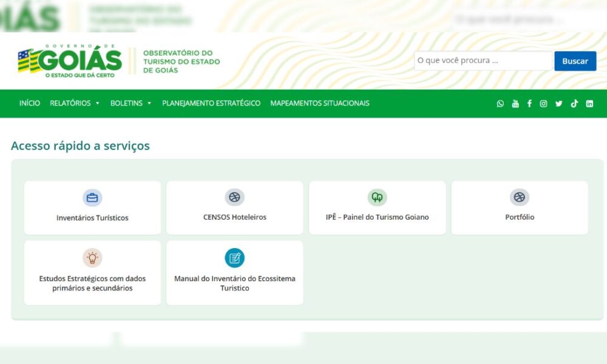Image resolution: width=607 pixels, height=364 pixels.
Task: Click the tree icon for IPÊ panel
Action: pos(377,198)
